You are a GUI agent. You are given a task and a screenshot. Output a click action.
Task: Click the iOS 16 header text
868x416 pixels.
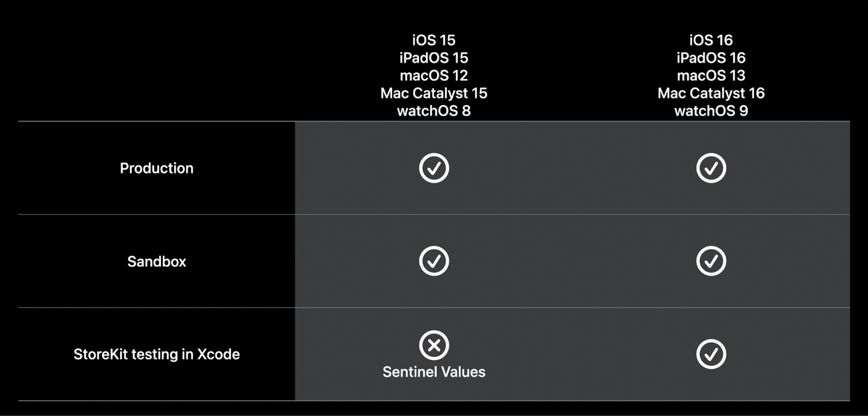point(711,40)
